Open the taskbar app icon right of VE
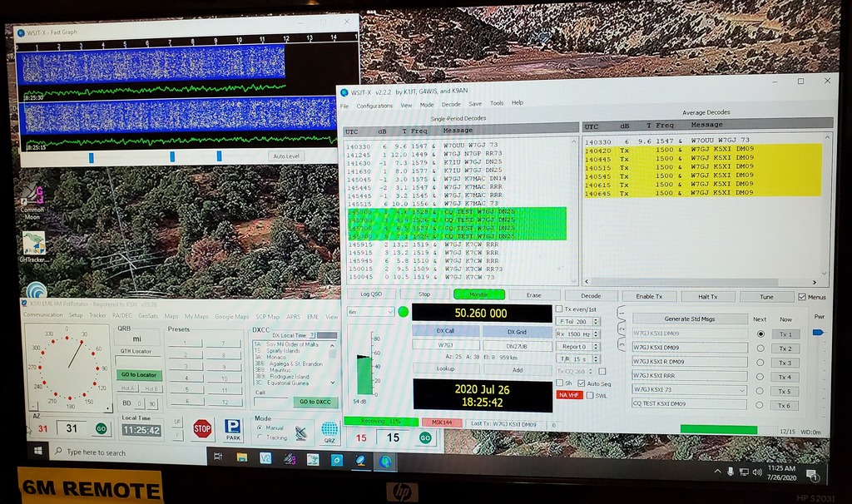Screen dimensions: 852x504 (289, 459)
